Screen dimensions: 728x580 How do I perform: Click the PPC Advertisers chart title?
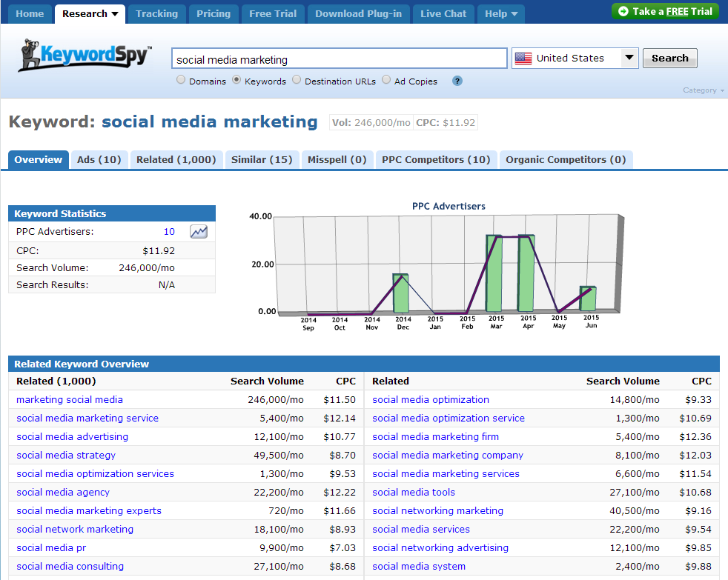(x=449, y=206)
